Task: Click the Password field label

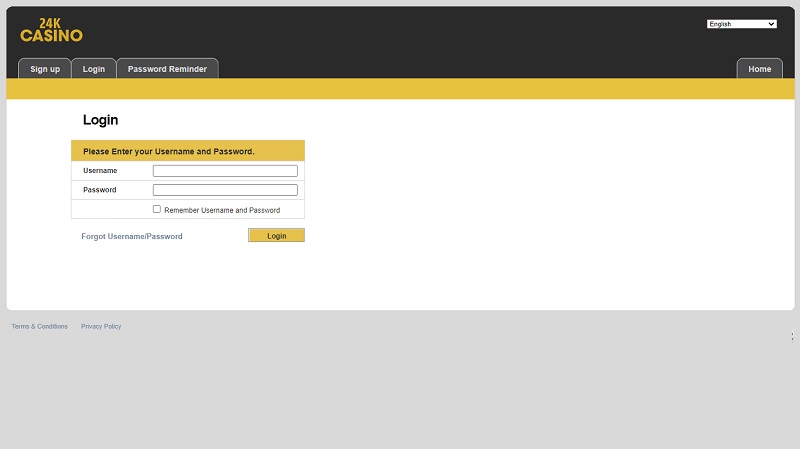Action: point(99,190)
